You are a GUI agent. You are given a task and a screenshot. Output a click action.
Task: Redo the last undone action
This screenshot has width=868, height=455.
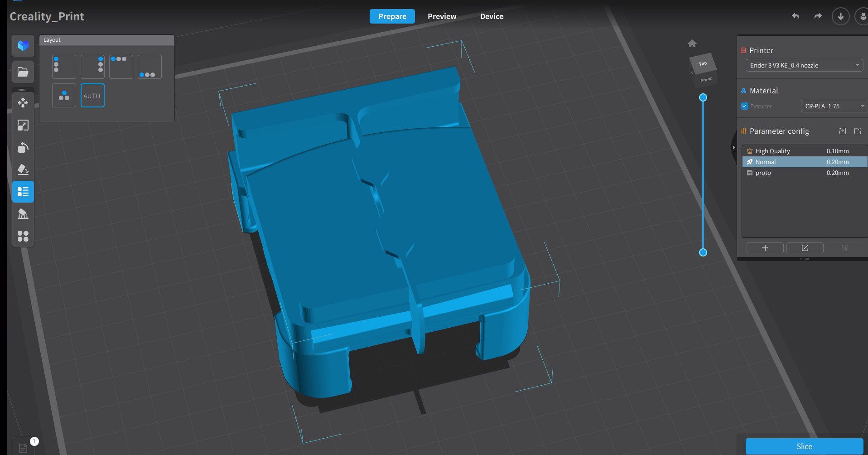pos(818,16)
